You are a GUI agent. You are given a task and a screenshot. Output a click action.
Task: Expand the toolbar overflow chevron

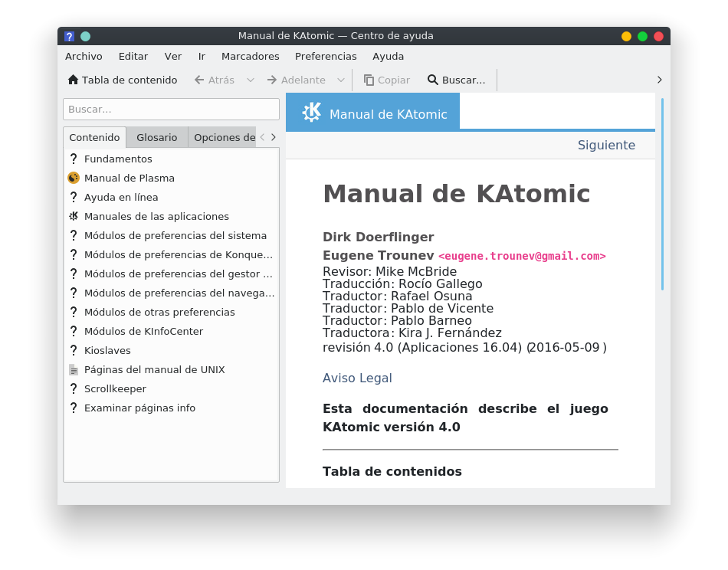(x=659, y=80)
